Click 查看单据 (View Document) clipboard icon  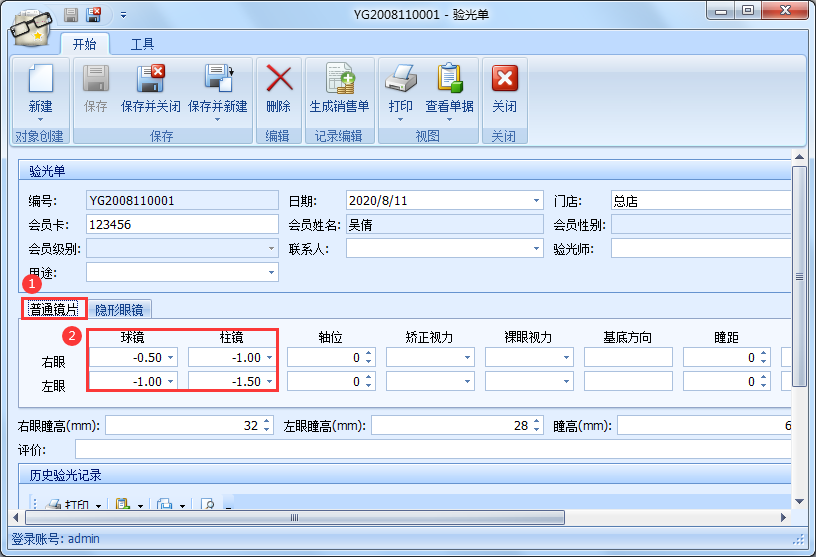pos(449,80)
